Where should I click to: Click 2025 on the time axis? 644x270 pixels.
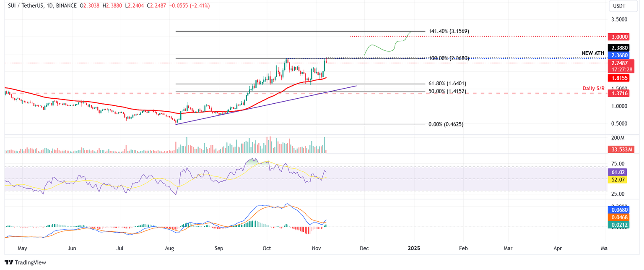(x=414, y=248)
